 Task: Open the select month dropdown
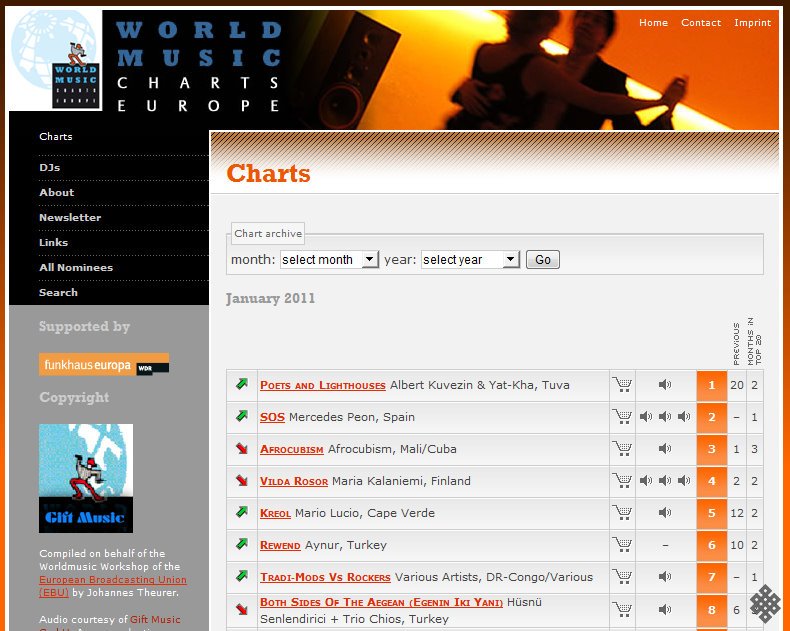coord(330,260)
